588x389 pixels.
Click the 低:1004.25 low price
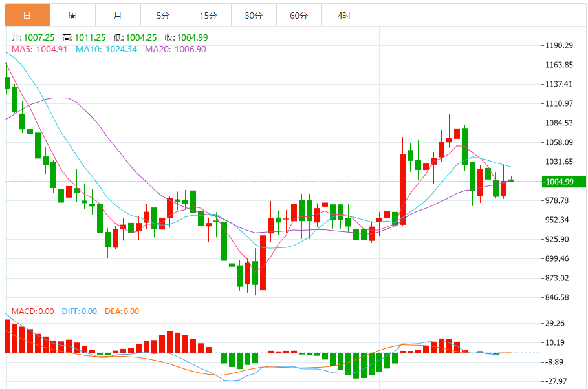point(135,37)
